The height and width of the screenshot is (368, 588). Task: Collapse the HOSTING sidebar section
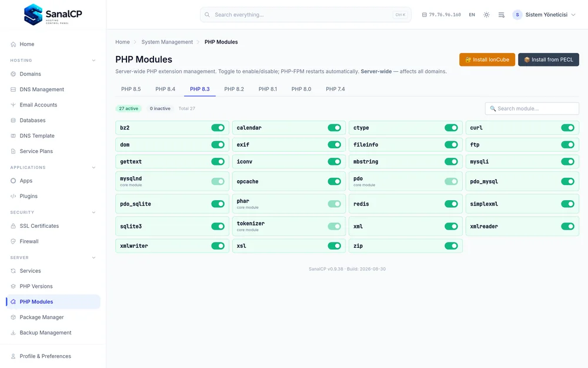93,61
